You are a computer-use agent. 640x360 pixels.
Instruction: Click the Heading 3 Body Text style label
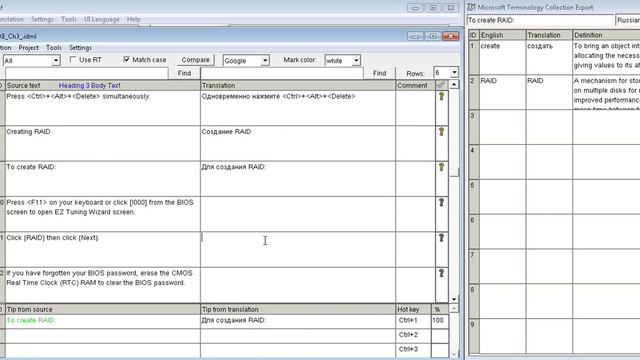click(89, 85)
